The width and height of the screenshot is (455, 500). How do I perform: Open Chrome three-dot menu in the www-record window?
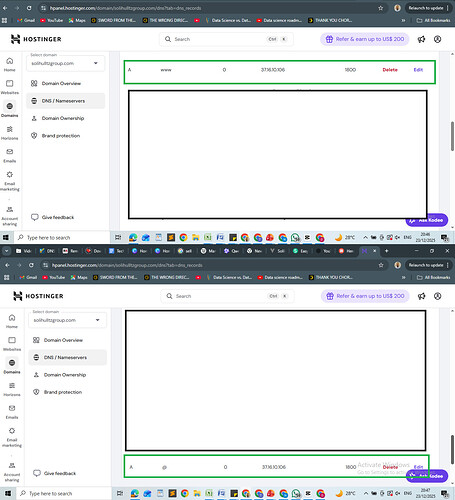[x=447, y=8]
